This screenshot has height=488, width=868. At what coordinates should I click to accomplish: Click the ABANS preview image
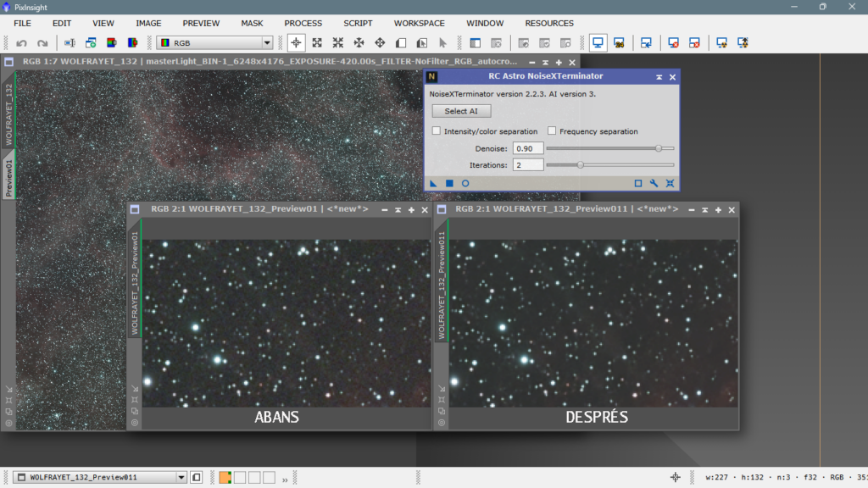(287, 323)
